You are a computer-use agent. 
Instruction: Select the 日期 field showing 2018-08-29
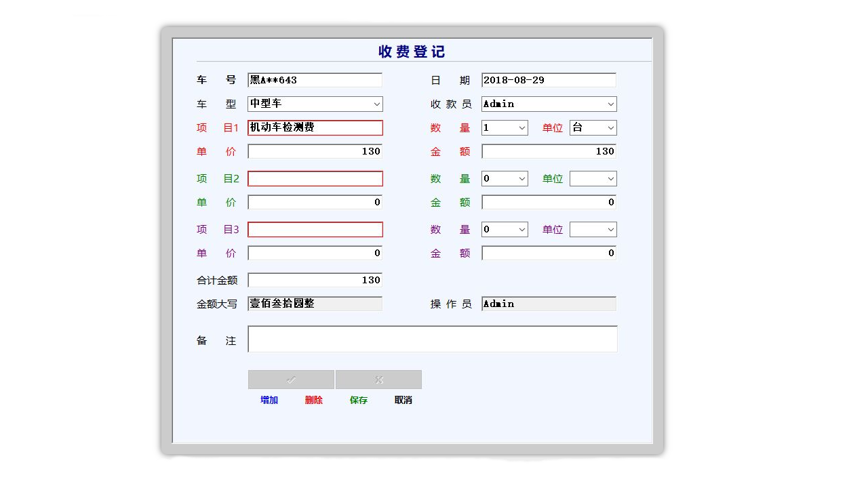coord(548,79)
